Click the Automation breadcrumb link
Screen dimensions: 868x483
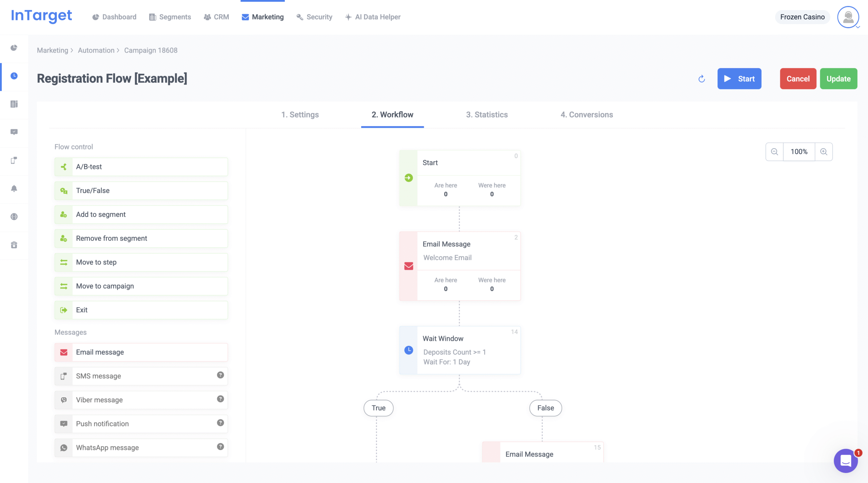coord(96,50)
